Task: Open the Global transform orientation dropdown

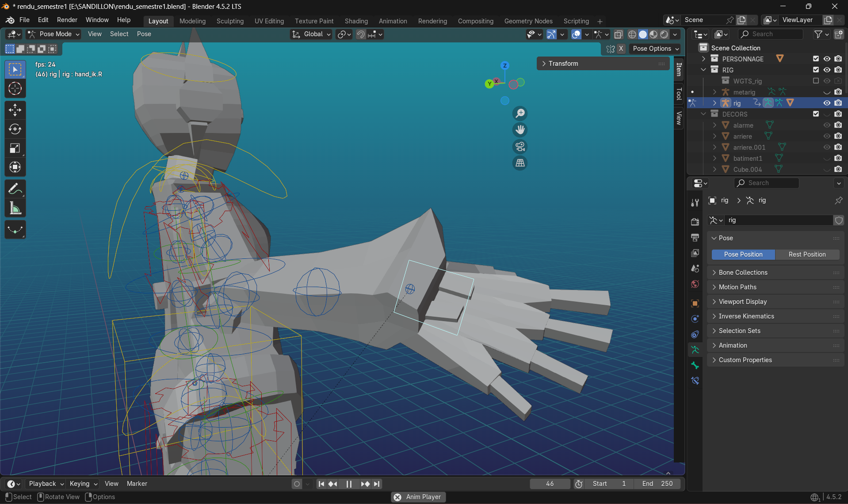Action: click(x=311, y=34)
